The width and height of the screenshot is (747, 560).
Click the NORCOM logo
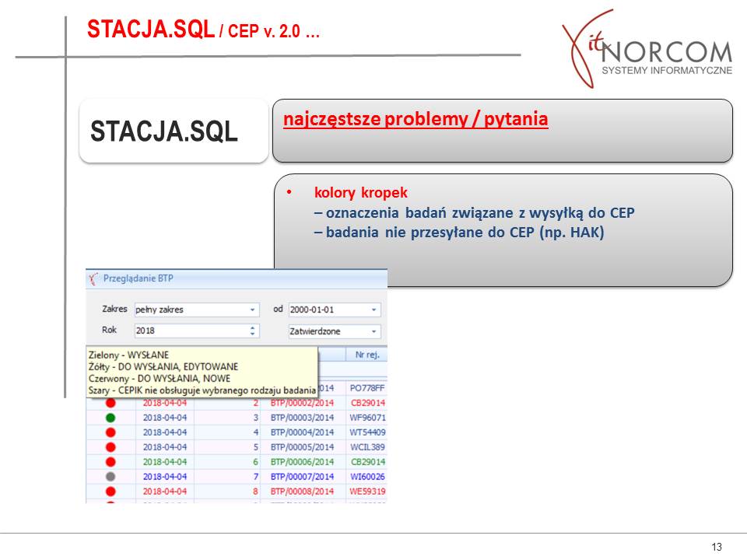point(647,49)
